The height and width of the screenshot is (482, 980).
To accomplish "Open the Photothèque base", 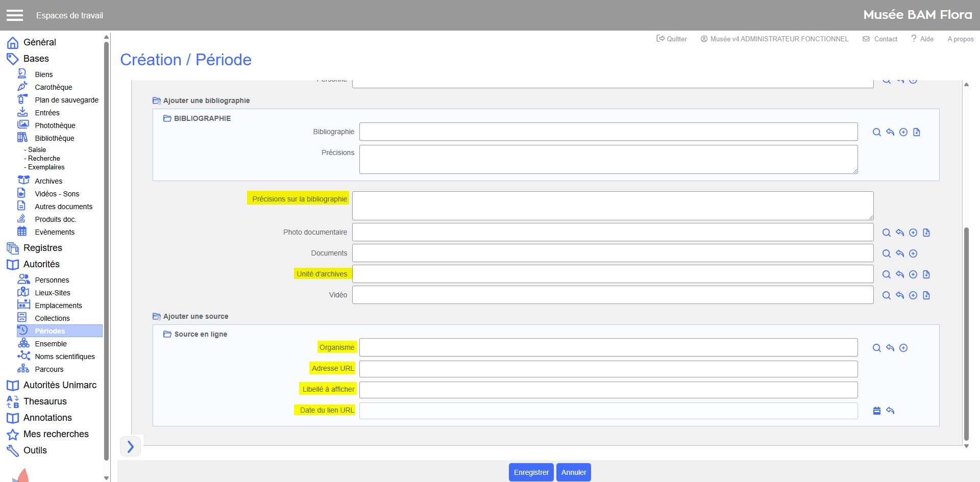I will coord(55,125).
